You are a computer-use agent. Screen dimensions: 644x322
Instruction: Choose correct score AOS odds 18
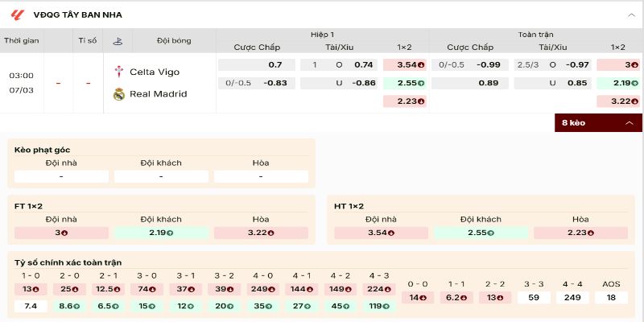pos(611,297)
